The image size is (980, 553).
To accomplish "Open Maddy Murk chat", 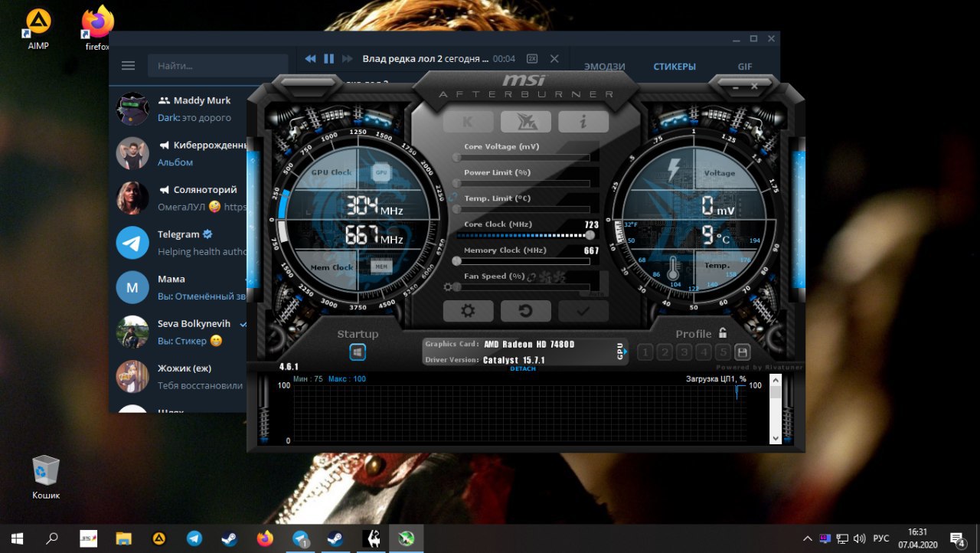I will (x=178, y=109).
